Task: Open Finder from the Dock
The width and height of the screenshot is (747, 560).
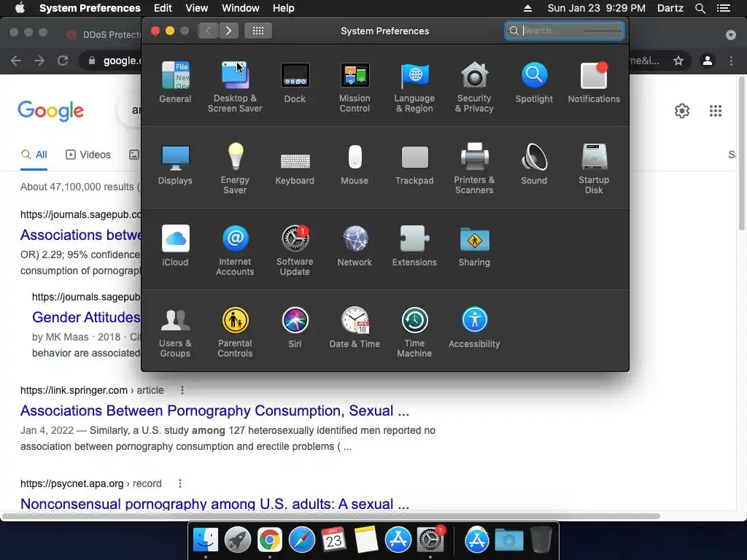Action: [206, 540]
